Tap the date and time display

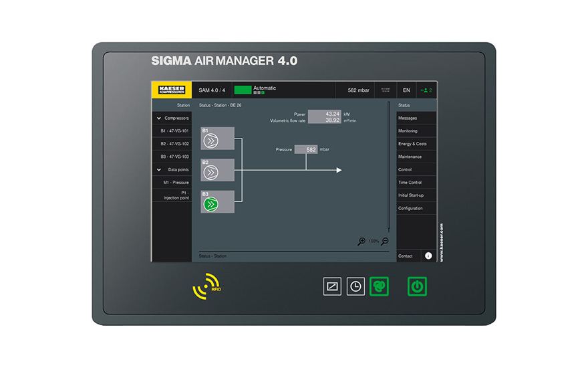(386, 90)
